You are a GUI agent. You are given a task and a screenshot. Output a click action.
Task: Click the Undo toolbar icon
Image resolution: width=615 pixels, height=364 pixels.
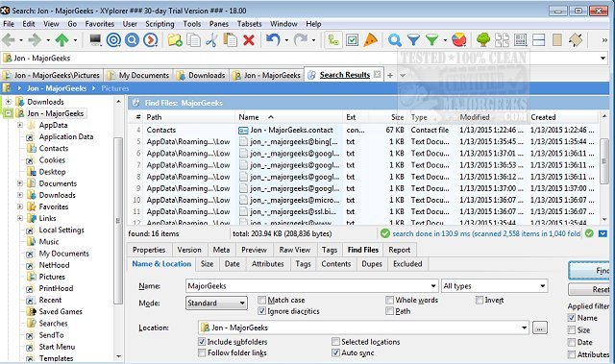click(x=273, y=40)
